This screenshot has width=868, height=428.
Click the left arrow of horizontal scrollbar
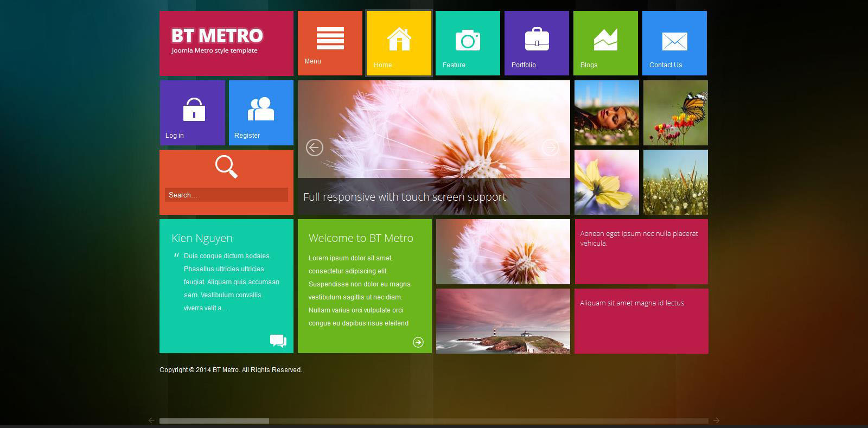151,420
